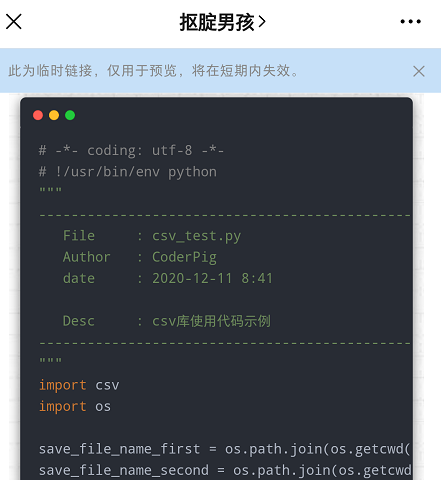Image resolution: width=441 pixels, height=480 pixels.
Task: Open the three-dot more options menu
Action: click(x=411, y=22)
